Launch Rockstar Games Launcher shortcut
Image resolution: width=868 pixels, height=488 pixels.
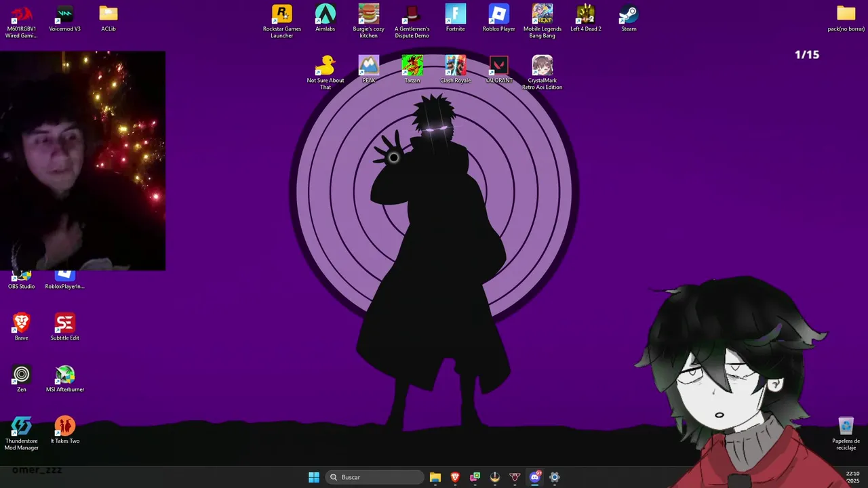tap(282, 21)
